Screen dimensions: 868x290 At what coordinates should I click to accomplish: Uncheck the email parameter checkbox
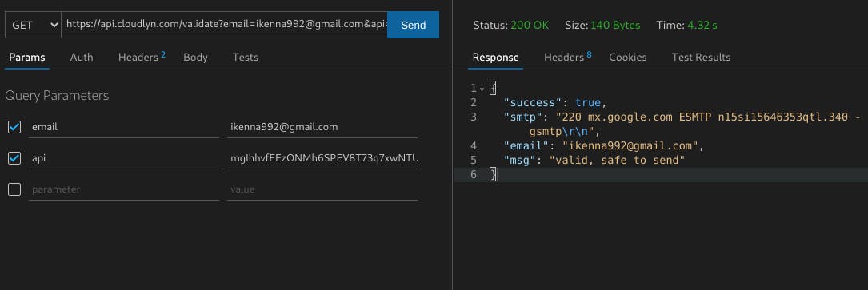click(14, 127)
